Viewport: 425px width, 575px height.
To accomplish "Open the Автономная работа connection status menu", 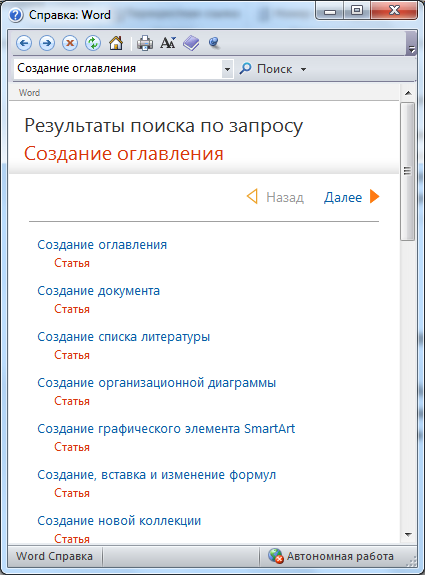I will click(x=331, y=556).
